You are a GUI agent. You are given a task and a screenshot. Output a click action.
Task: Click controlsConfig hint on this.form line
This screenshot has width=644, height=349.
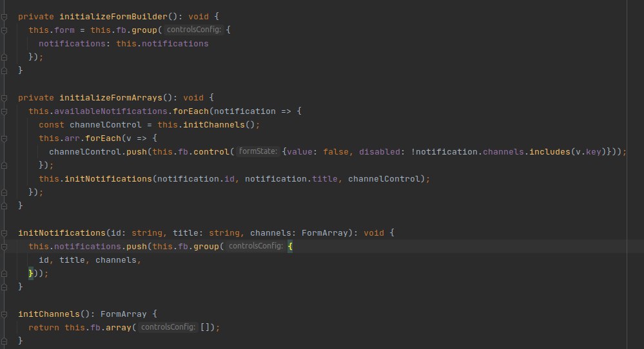click(194, 30)
